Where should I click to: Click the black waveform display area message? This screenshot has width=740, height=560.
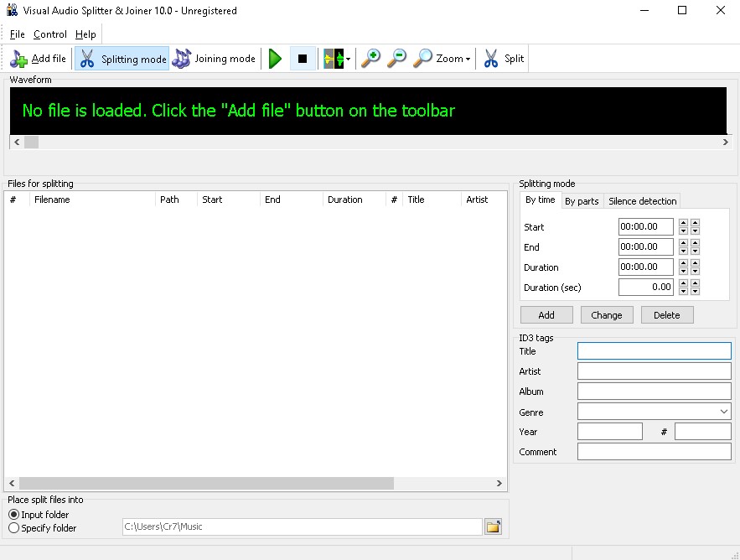click(238, 111)
